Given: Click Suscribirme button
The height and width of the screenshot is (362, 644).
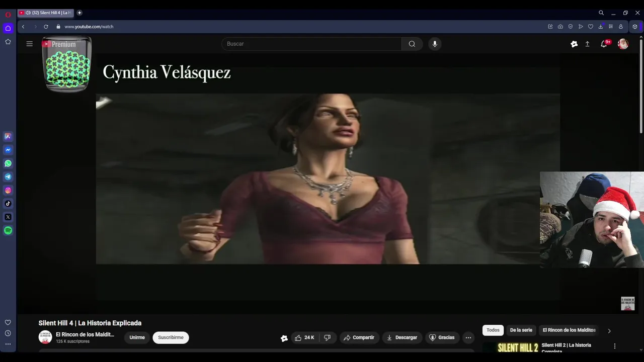Looking at the screenshot, I should [x=171, y=337].
